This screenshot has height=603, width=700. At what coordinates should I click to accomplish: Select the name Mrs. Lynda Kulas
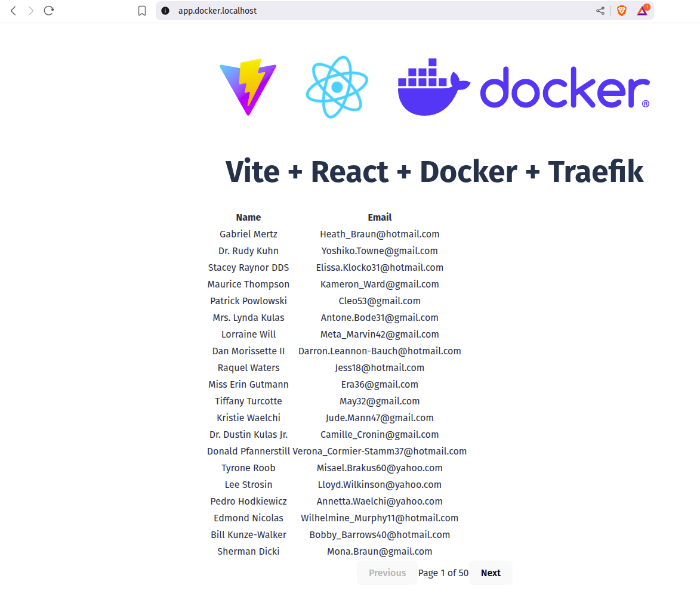248,317
